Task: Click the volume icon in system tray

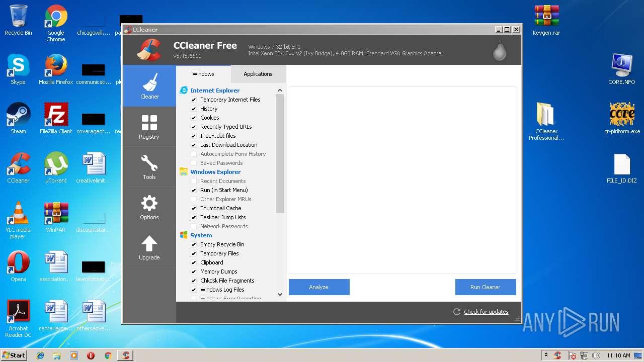Action: [596, 355]
